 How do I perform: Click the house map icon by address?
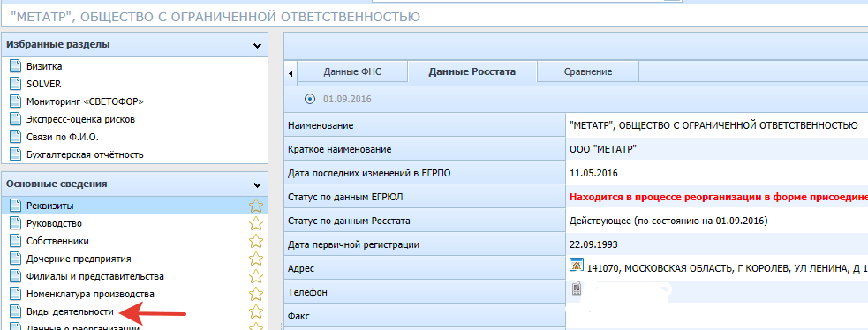tap(577, 265)
